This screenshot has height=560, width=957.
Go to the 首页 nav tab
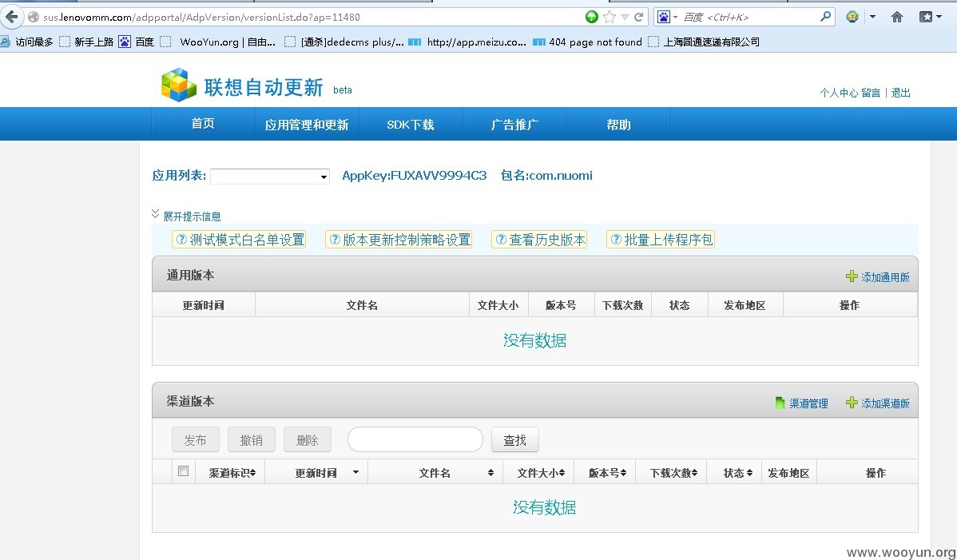point(203,124)
